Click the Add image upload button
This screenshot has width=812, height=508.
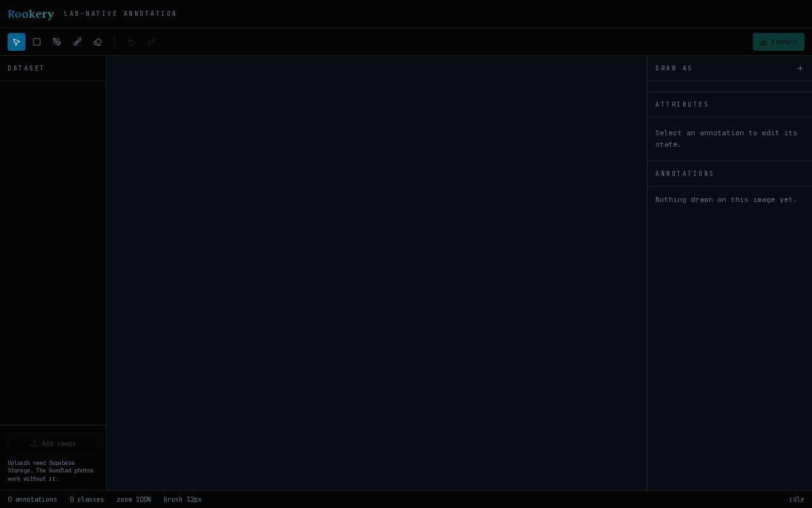53,443
